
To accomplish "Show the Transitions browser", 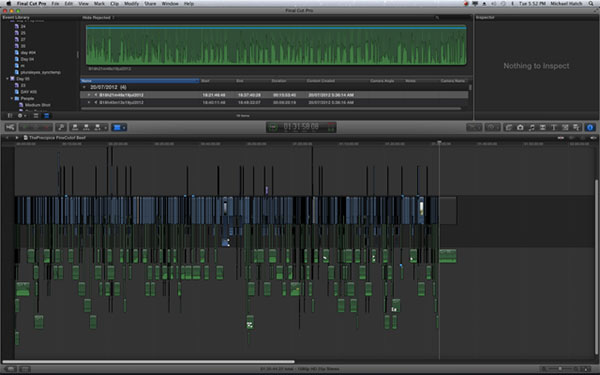I will (543, 127).
